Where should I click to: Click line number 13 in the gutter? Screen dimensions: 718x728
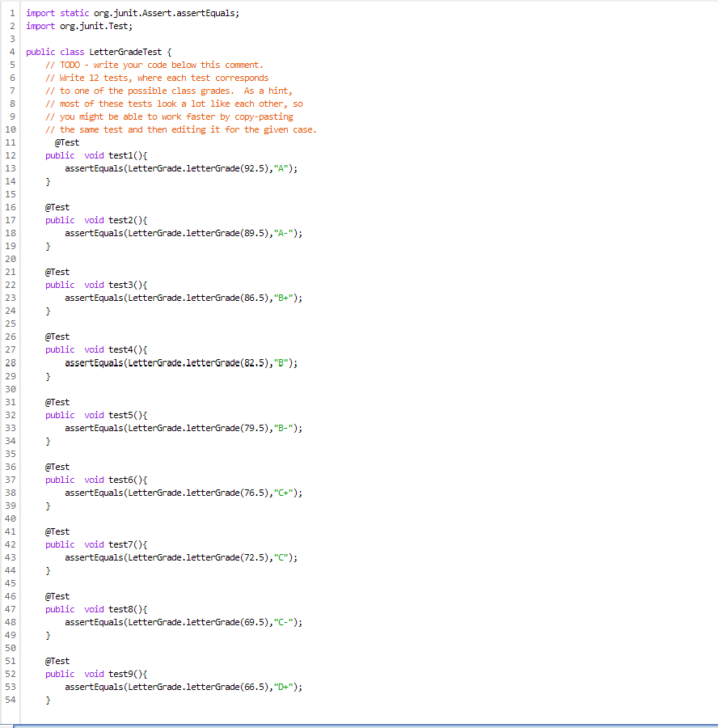click(x=11, y=167)
